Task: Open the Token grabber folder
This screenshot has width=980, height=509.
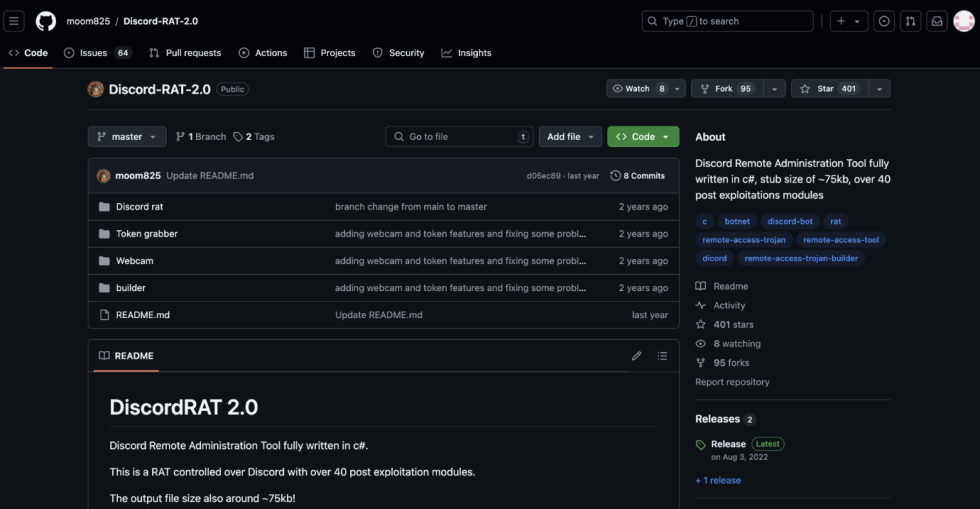Action: pos(146,234)
